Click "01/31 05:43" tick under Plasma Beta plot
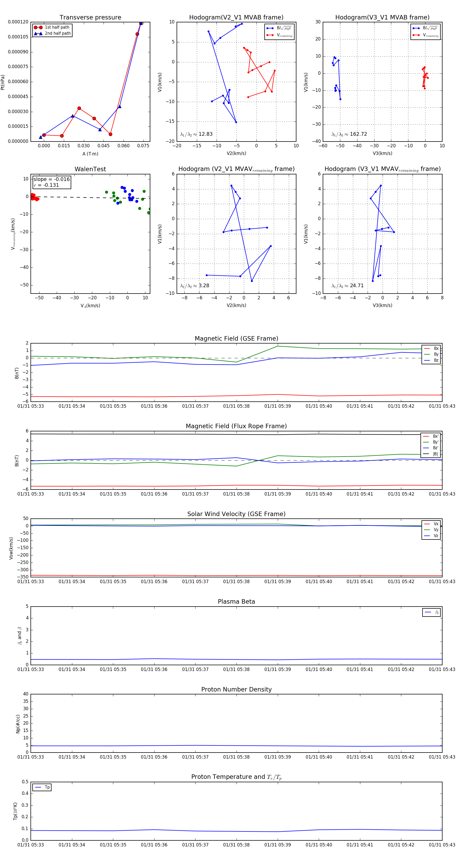 pyautogui.click(x=442, y=669)
